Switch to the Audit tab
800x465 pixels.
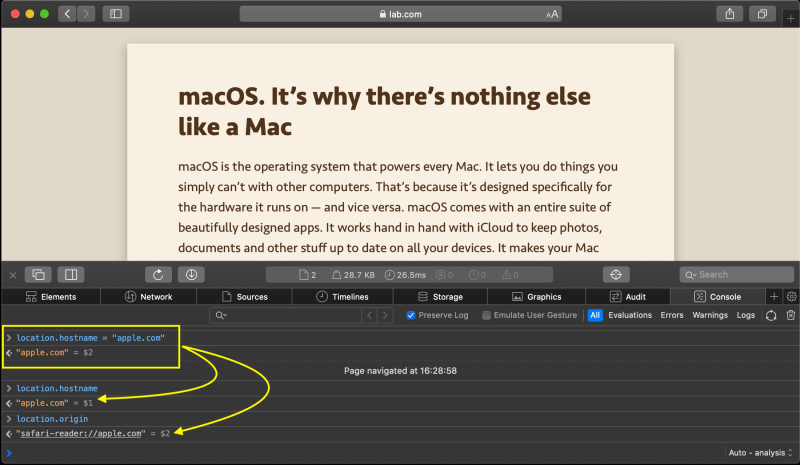[628, 297]
